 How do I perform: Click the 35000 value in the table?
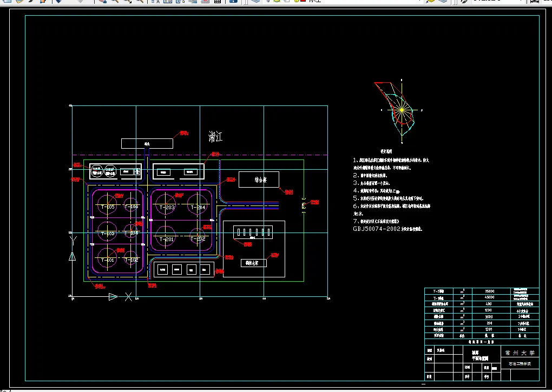point(489,291)
